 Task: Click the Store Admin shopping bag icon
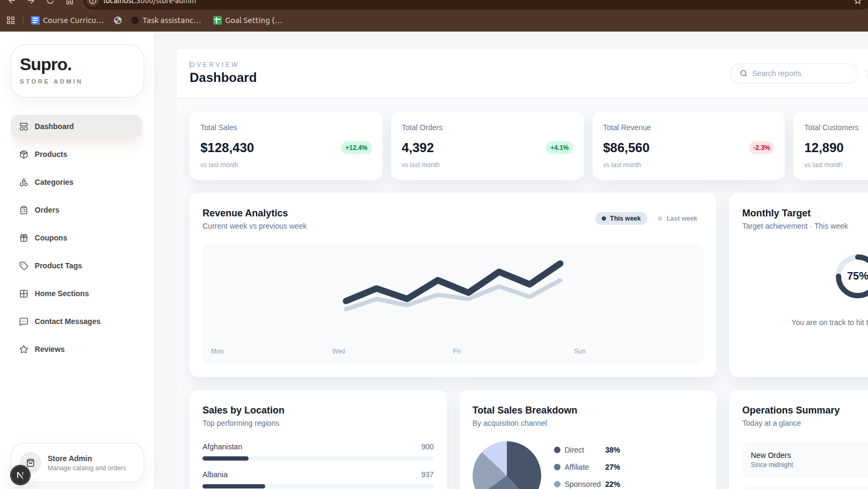(31, 463)
